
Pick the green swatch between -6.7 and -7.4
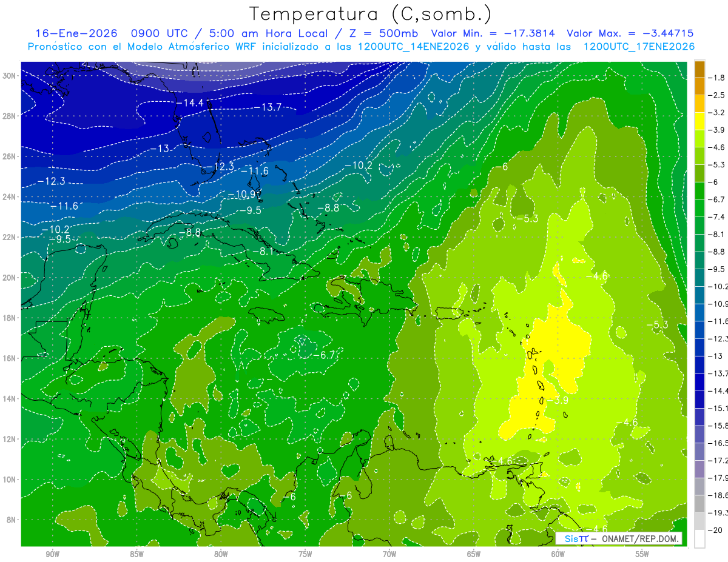pyautogui.click(x=699, y=208)
